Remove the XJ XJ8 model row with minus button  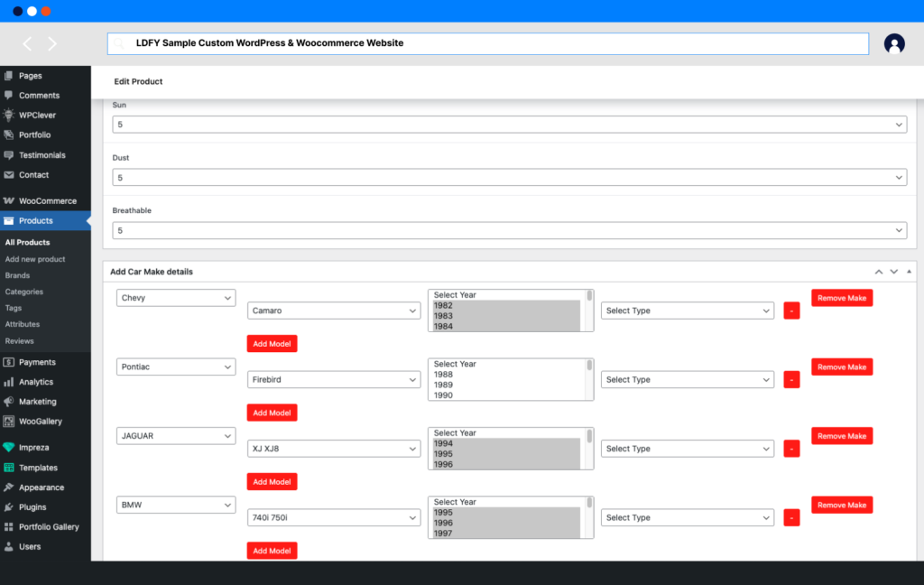click(791, 449)
